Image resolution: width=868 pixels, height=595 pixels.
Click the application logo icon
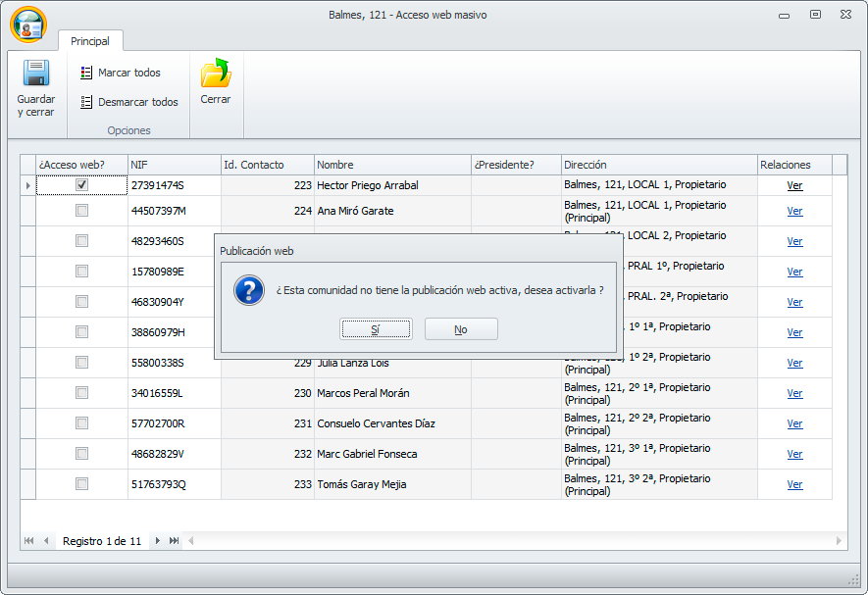[x=27, y=24]
